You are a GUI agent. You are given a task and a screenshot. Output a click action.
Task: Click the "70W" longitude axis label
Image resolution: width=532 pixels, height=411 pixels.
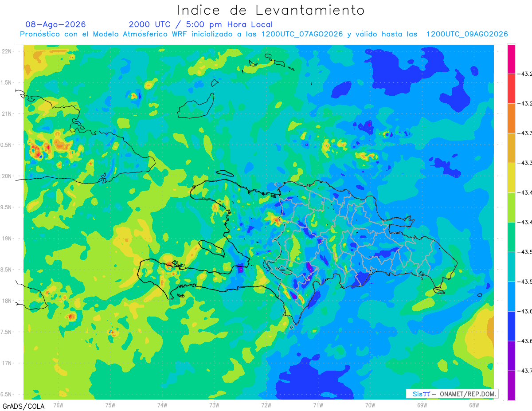(370, 404)
